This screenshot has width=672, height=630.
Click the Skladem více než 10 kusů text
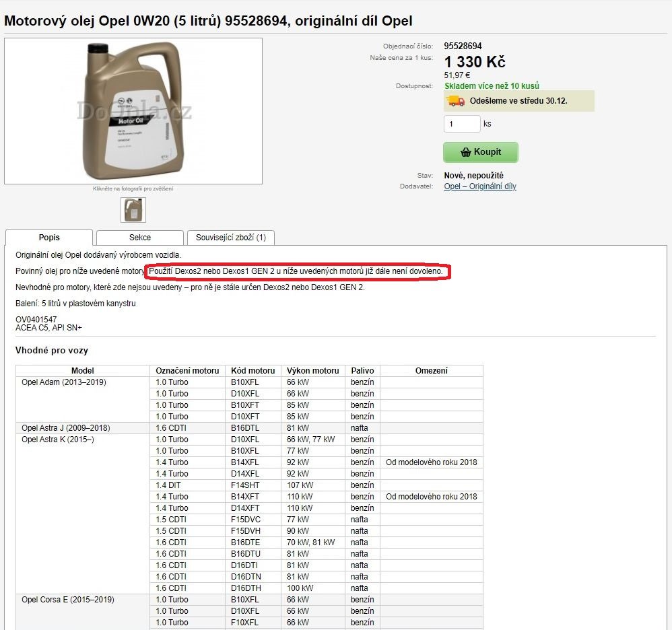point(492,86)
